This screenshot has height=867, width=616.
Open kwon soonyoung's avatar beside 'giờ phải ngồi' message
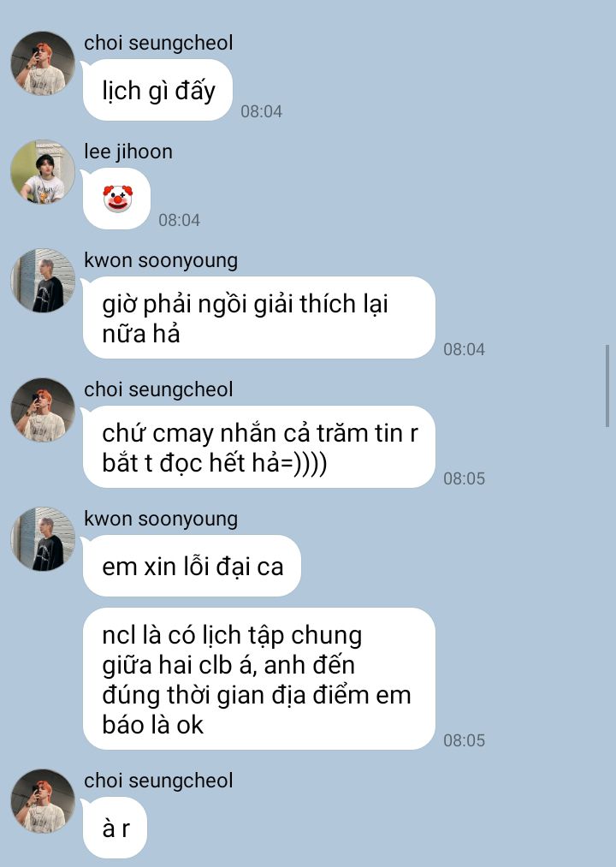pyautogui.click(x=43, y=281)
